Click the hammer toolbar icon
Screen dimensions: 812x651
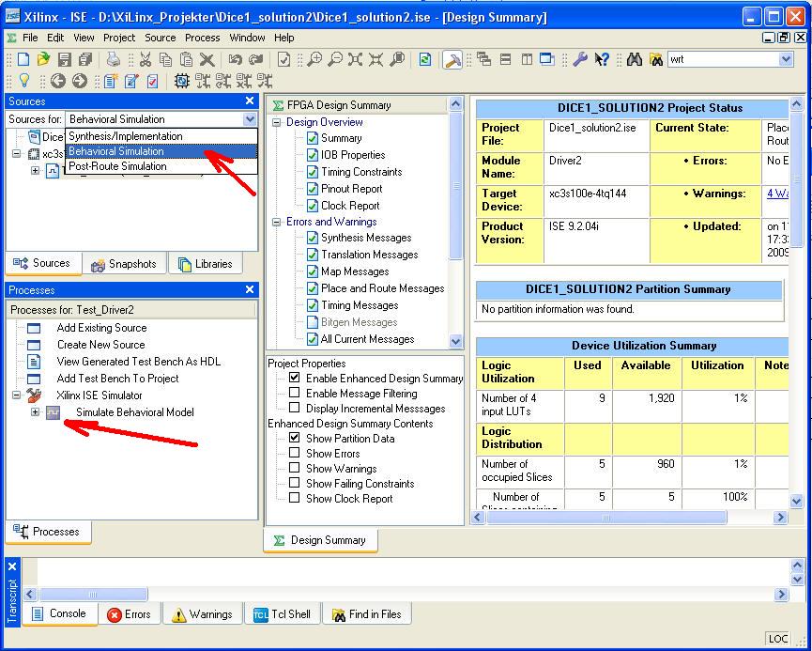click(x=452, y=59)
